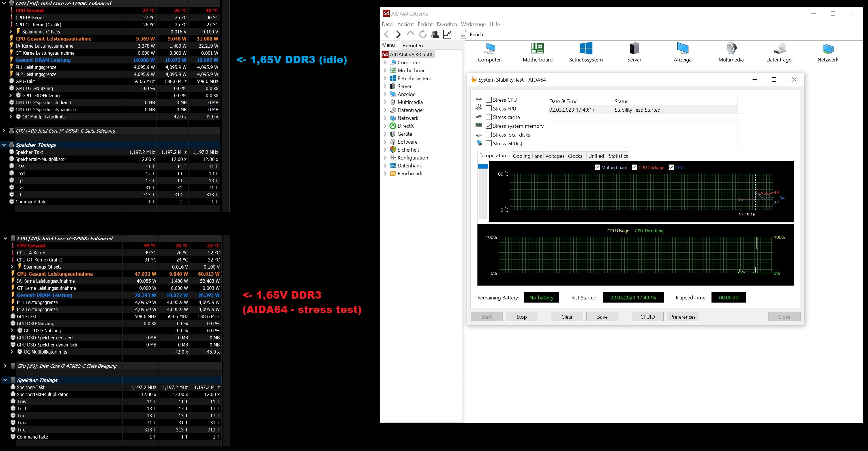
Task: Click the blue temperature graph scale bar
Action: click(483, 166)
